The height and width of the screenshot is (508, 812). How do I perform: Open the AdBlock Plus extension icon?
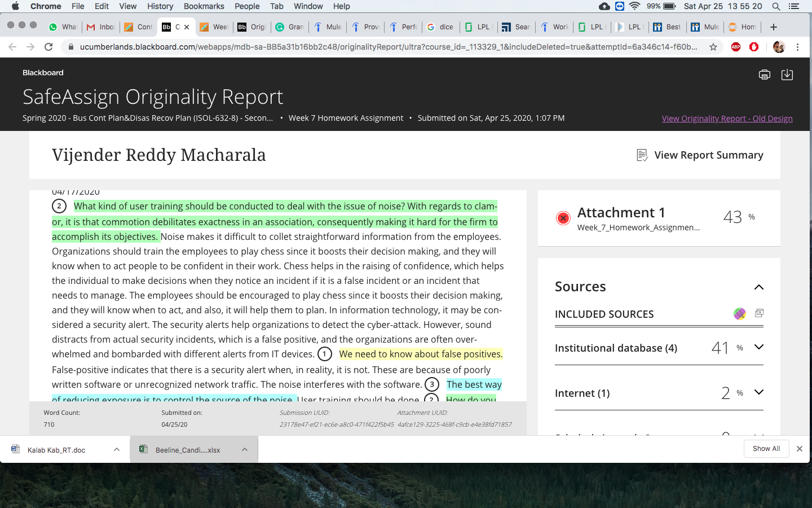(736, 47)
